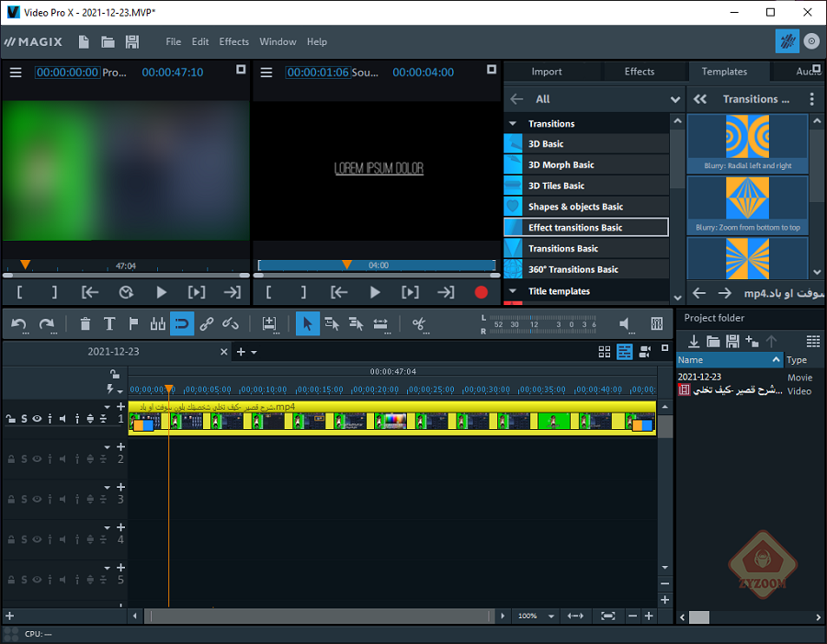This screenshot has height=644, width=827.
Task: Click the Ungroup broken chain icon
Action: pos(231,324)
